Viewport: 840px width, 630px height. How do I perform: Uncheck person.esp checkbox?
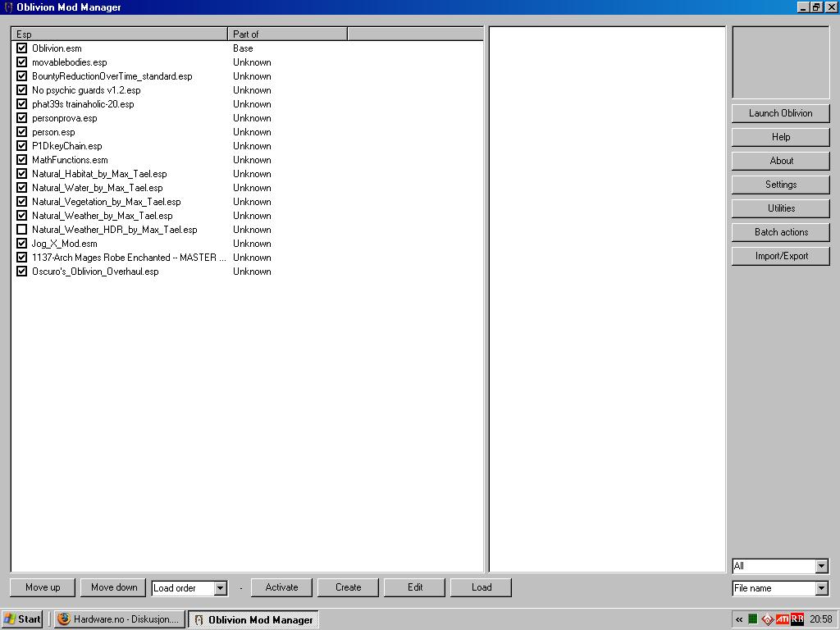[x=21, y=132]
